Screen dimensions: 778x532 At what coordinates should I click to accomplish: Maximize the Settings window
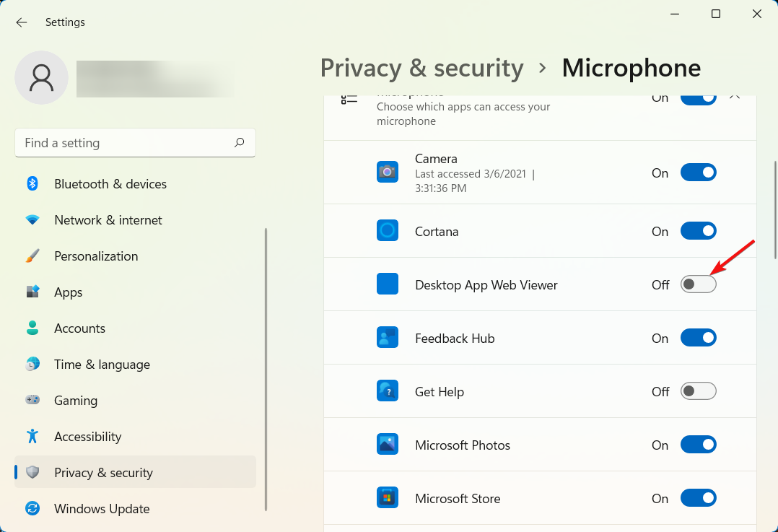(x=716, y=14)
